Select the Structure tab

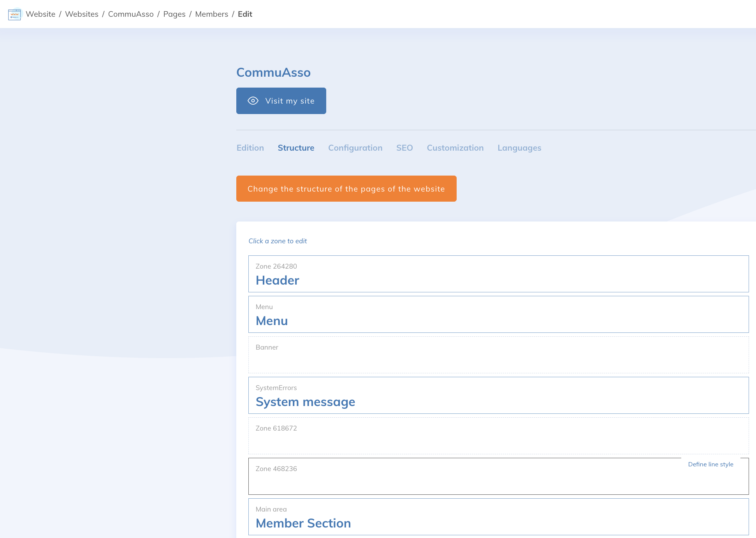pyautogui.click(x=296, y=148)
